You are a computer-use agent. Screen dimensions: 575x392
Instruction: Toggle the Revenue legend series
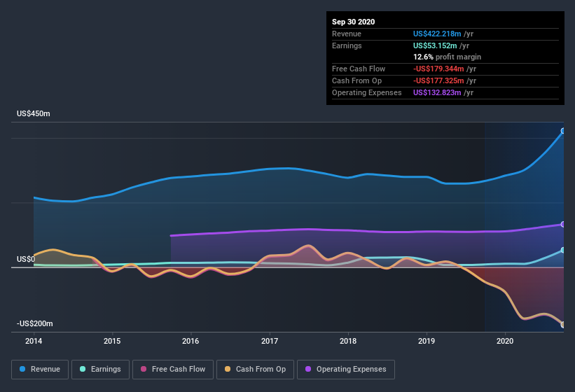pyautogui.click(x=40, y=369)
